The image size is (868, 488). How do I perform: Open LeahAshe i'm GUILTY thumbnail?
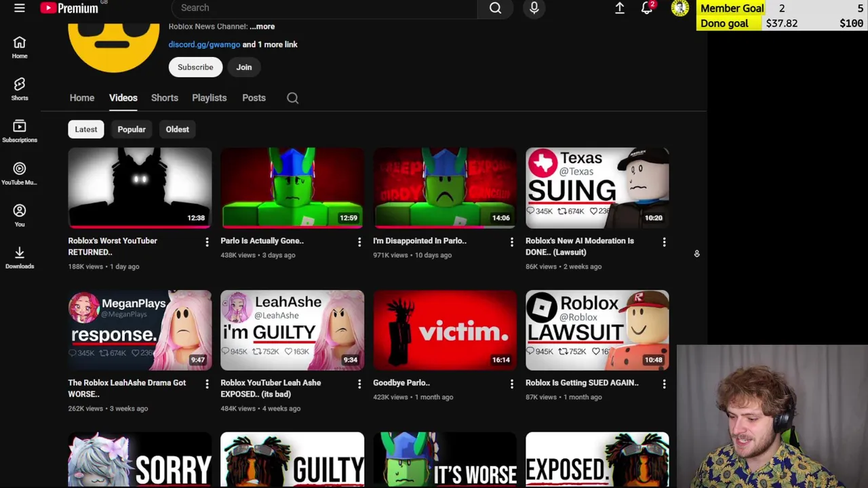pos(292,330)
